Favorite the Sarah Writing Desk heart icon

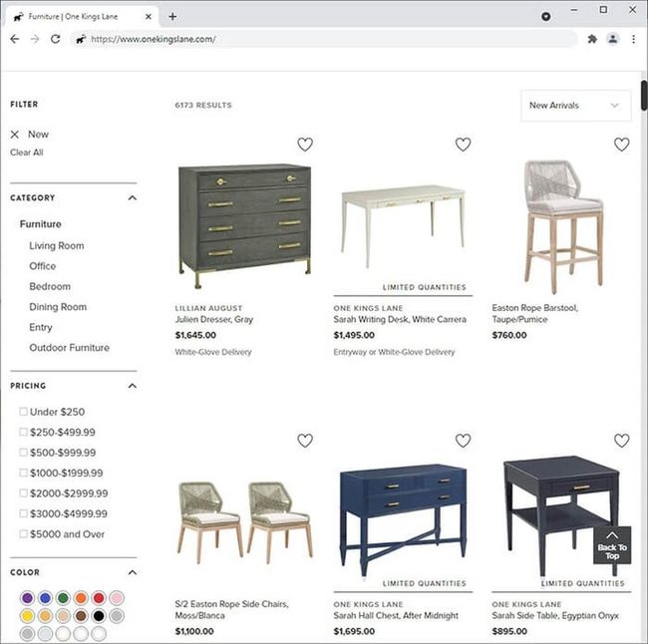[463, 145]
